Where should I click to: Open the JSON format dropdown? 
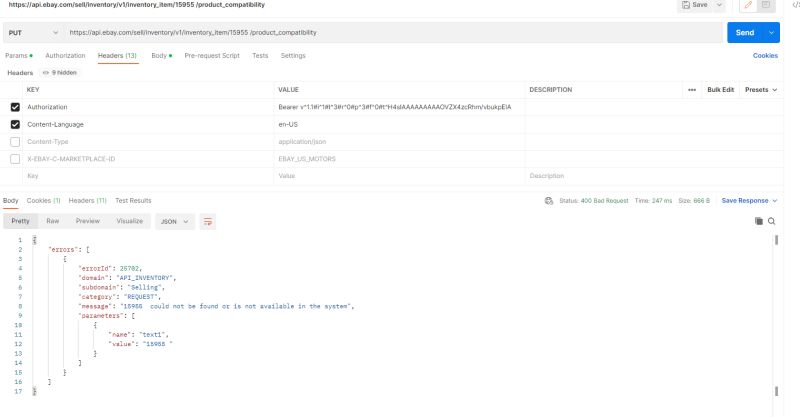coord(174,222)
